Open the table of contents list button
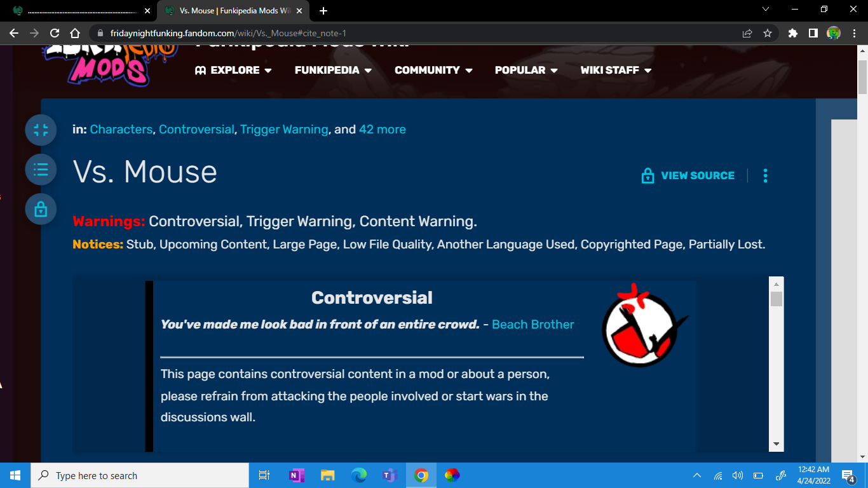 click(41, 170)
